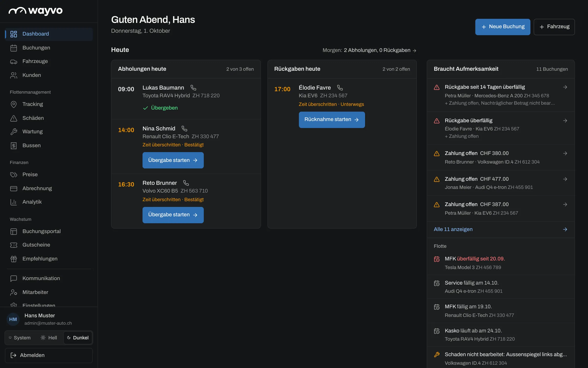Open Hans Muster user profile

(49, 319)
